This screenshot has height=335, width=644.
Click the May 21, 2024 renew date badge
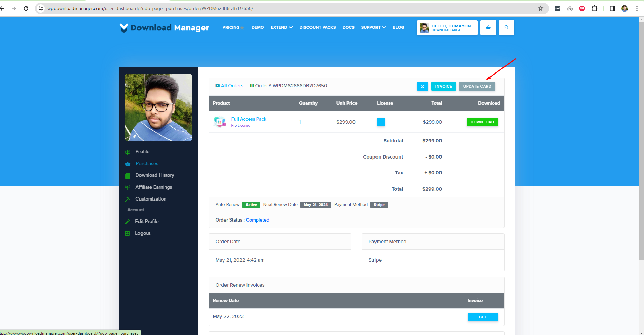pyautogui.click(x=316, y=205)
